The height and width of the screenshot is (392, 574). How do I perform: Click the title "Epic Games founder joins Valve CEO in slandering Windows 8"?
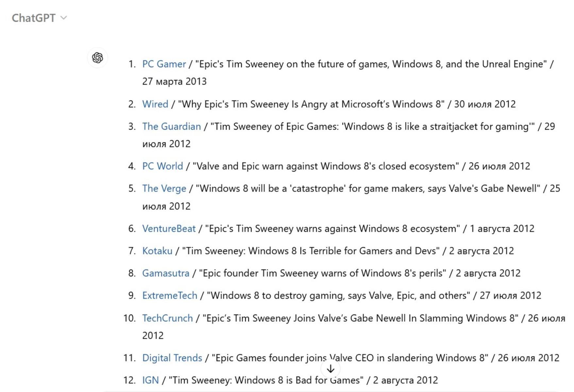click(x=350, y=358)
